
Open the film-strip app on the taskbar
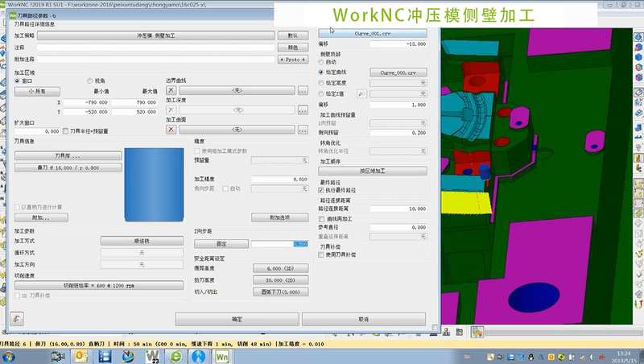click(105, 356)
